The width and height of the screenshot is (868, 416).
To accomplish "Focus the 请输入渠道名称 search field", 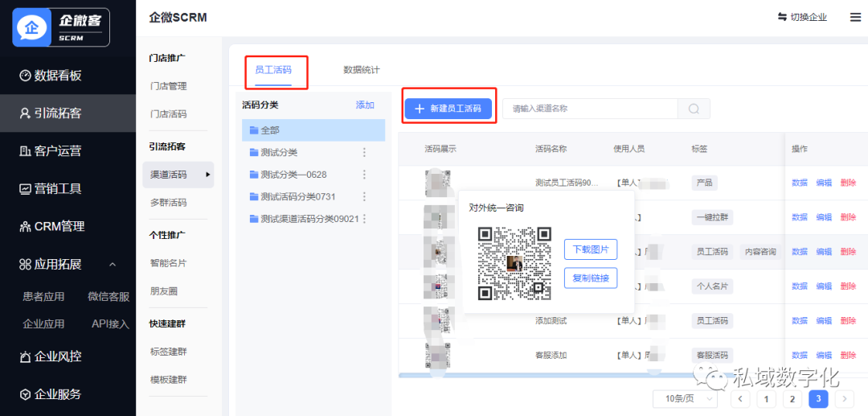I will (590, 109).
